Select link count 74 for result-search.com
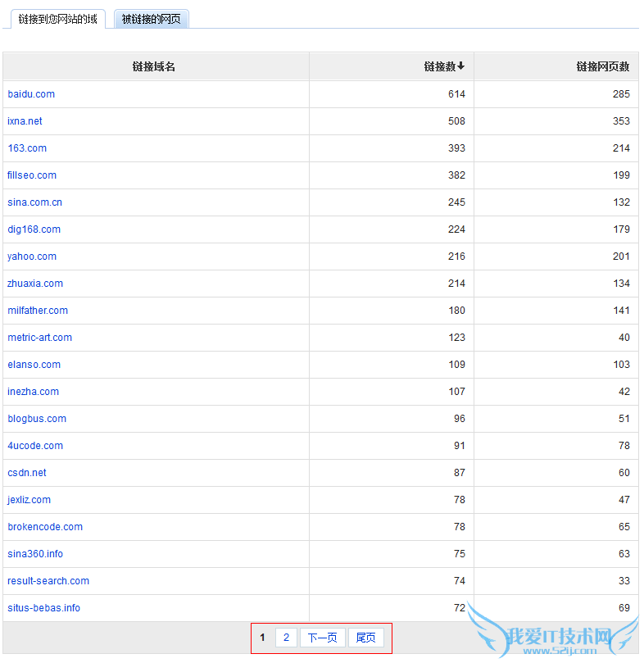The width and height of the screenshot is (644, 663). [460, 581]
